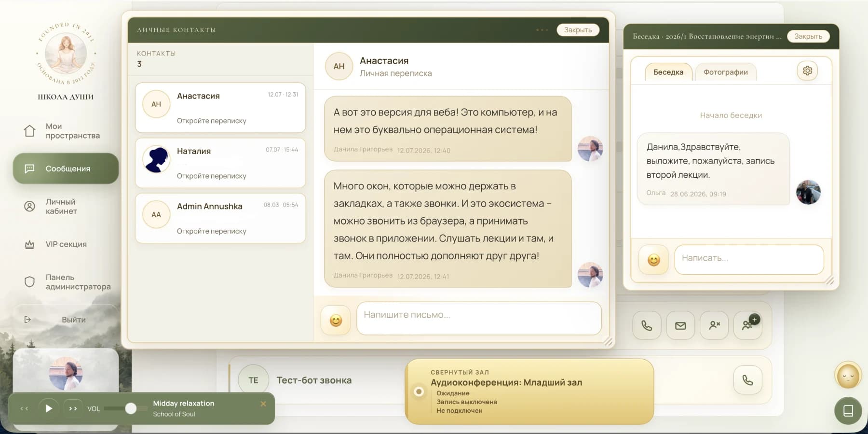
Task: Click the VOL volume slider knob
Action: 131,408
